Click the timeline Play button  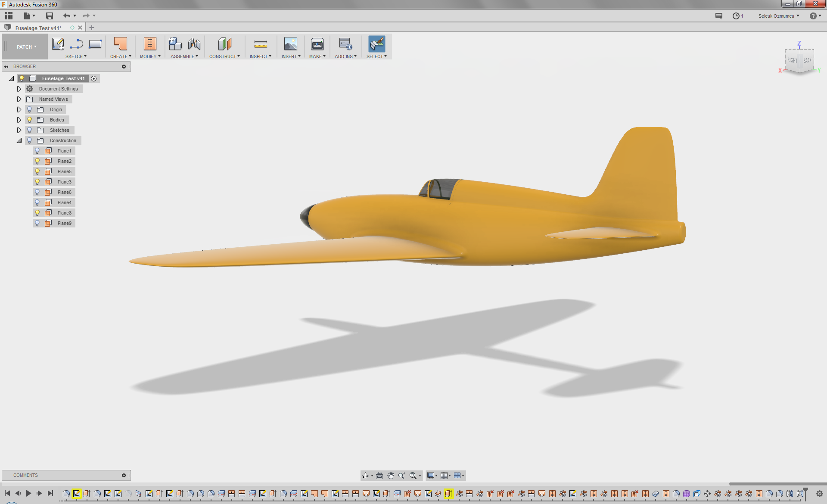[x=28, y=493]
